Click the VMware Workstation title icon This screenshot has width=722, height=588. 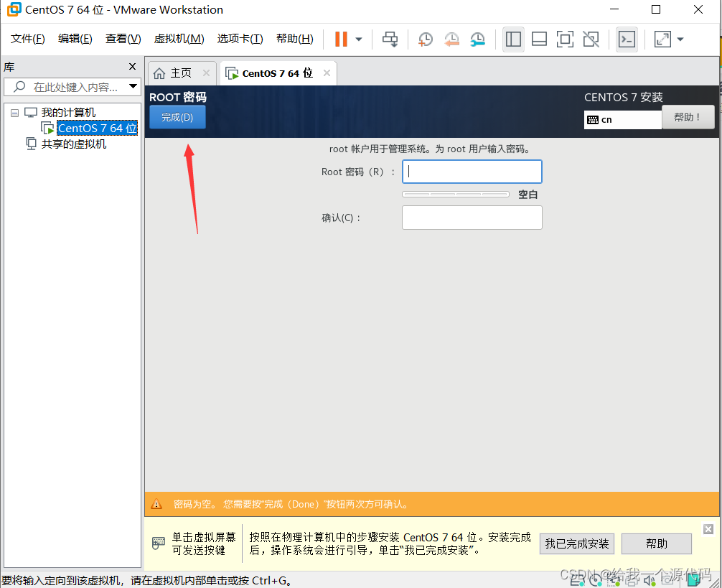pos(14,9)
